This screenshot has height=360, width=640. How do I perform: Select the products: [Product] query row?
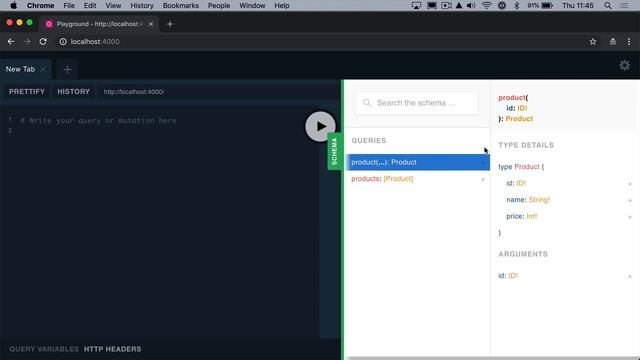(418, 179)
